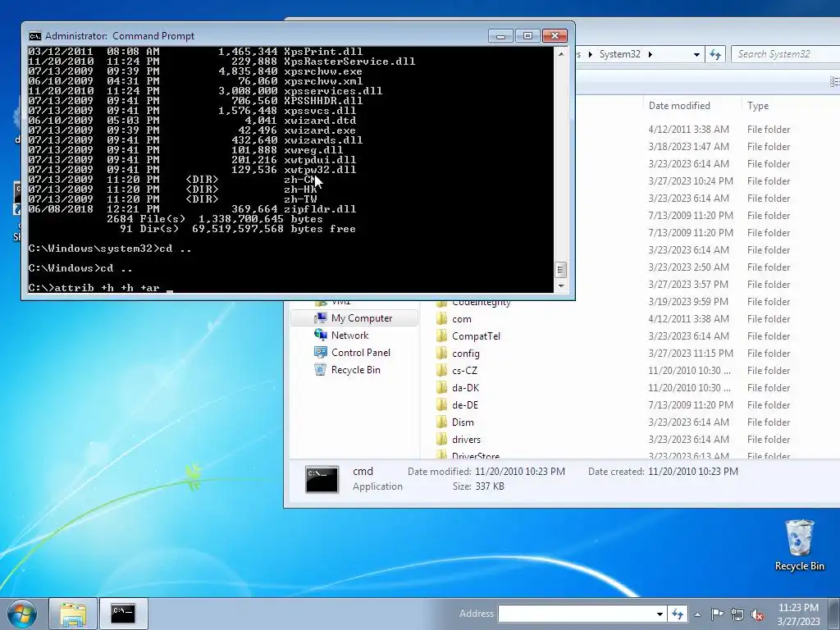Open the Command Prompt system menu icon
This screenshot has width=840, height=630.
[34, 36]
